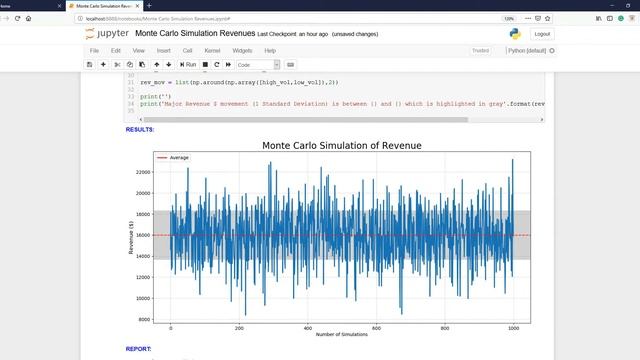Click the Last Checkpoint text
The width and height of the screenshot is (640, 360).
tap(292, 34)
